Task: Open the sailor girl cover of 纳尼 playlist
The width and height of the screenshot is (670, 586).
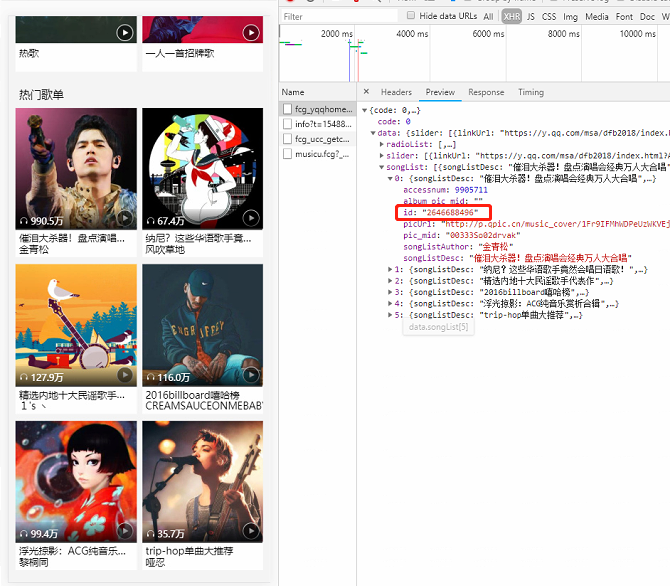Action: pyautogui.click(x=203, y=168)
